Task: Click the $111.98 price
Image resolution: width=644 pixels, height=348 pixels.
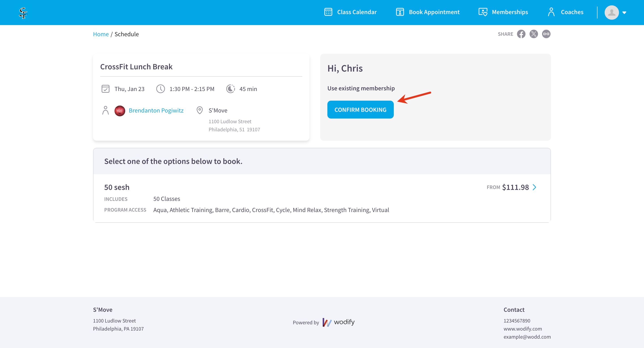Action: coord(515,187)
